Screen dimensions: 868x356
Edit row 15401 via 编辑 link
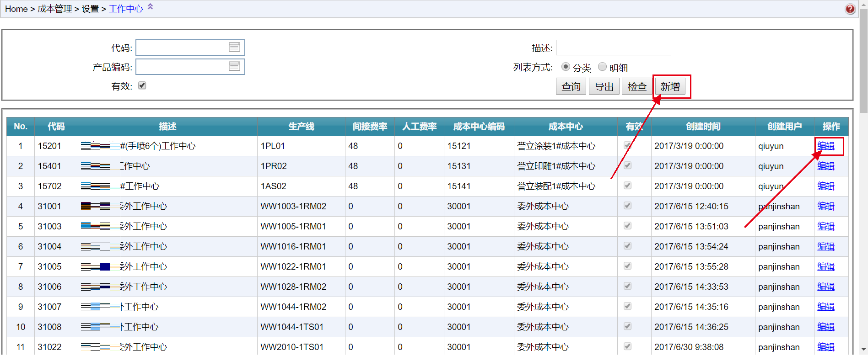826,166
